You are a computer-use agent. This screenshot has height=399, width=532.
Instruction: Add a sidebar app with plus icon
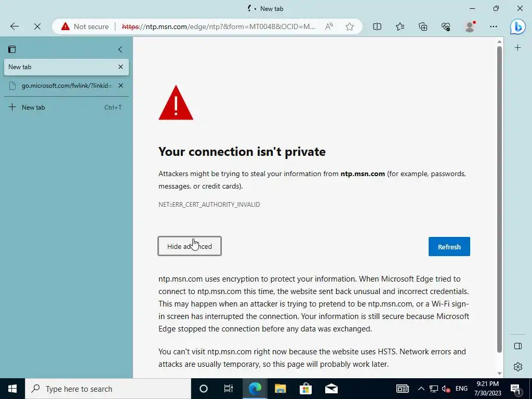(x=518, y=48)
